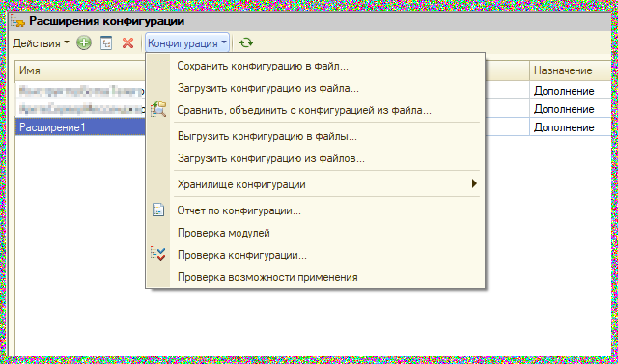
Task: Click the green add extension icon
Action: point(84,42)
